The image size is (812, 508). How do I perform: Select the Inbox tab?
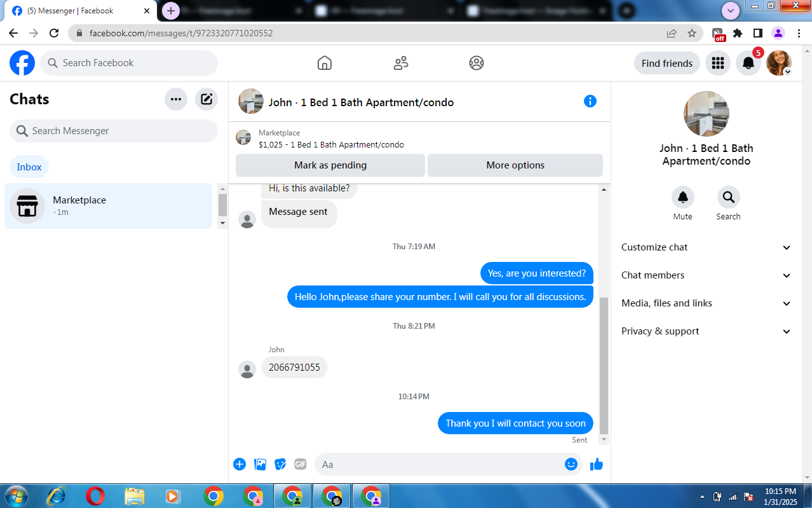29,167
